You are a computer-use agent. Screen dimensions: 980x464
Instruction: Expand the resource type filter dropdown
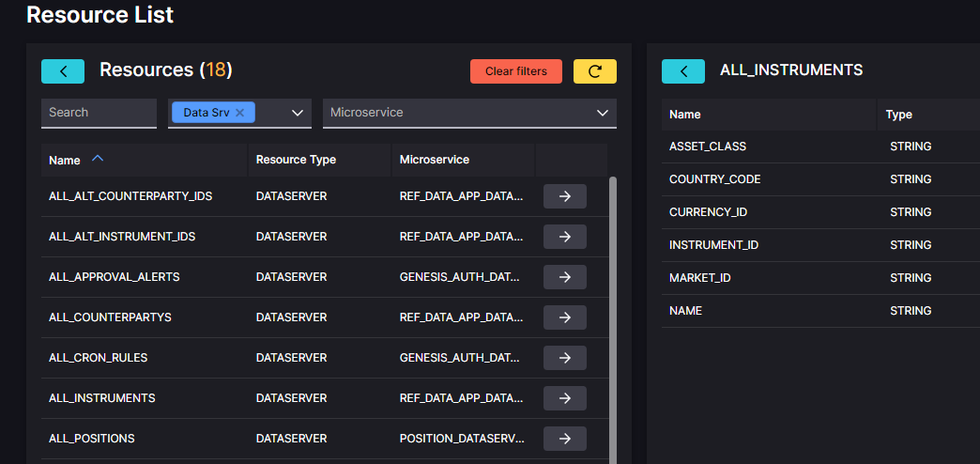(298, 114)
